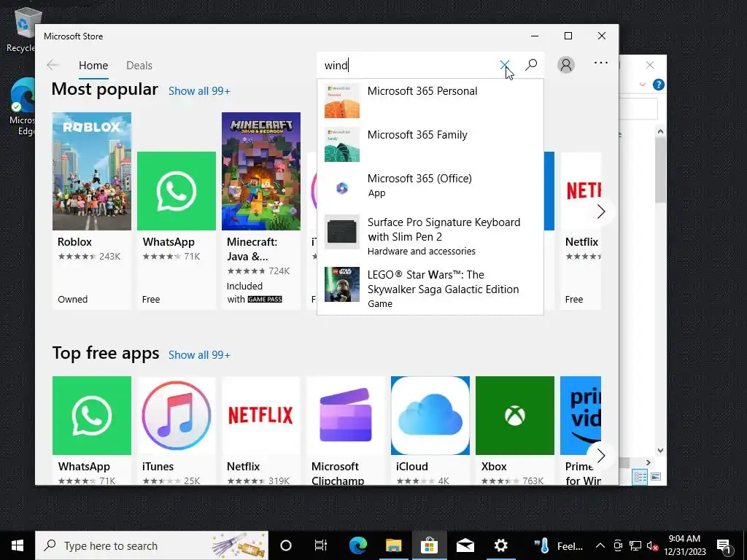Open the weather widget on taskbar
The width and height of the screenshot is (747, 560).
tap(558, 545)
